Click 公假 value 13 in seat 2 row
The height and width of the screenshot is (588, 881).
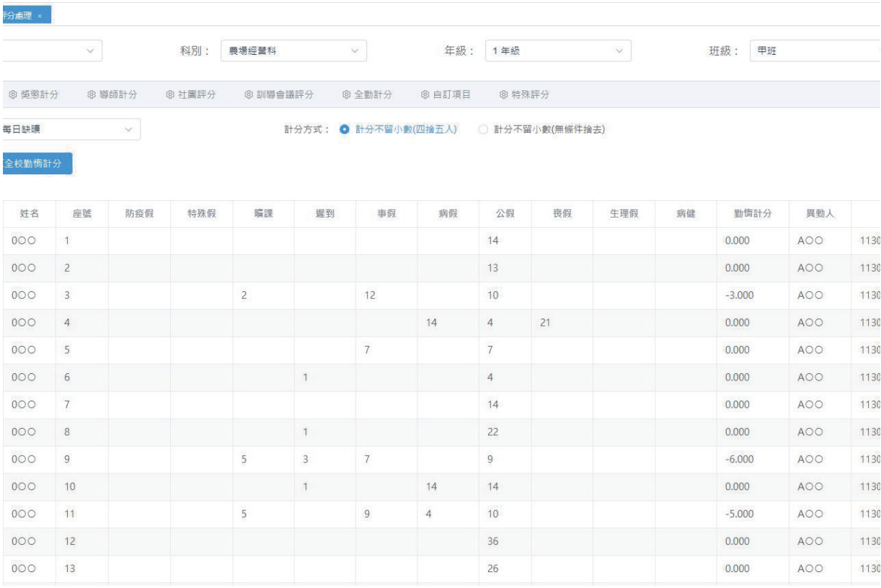click(494, 269)
